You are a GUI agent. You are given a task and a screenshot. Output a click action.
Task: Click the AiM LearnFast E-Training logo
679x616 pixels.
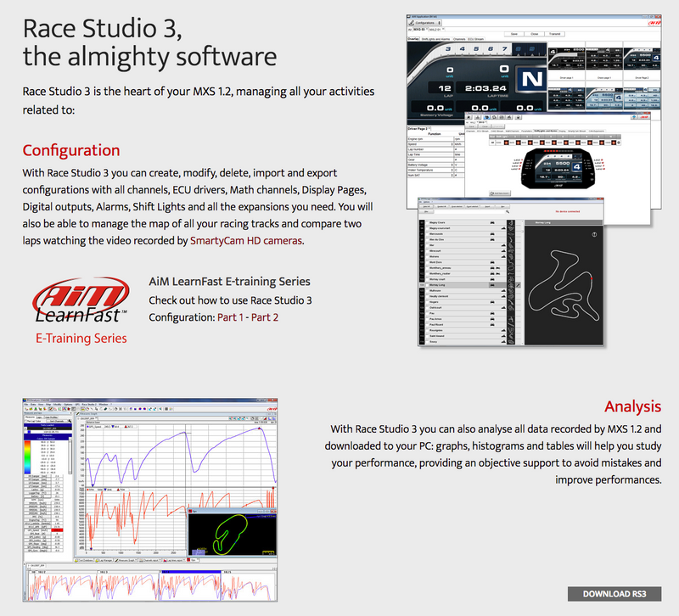point(81,311)
